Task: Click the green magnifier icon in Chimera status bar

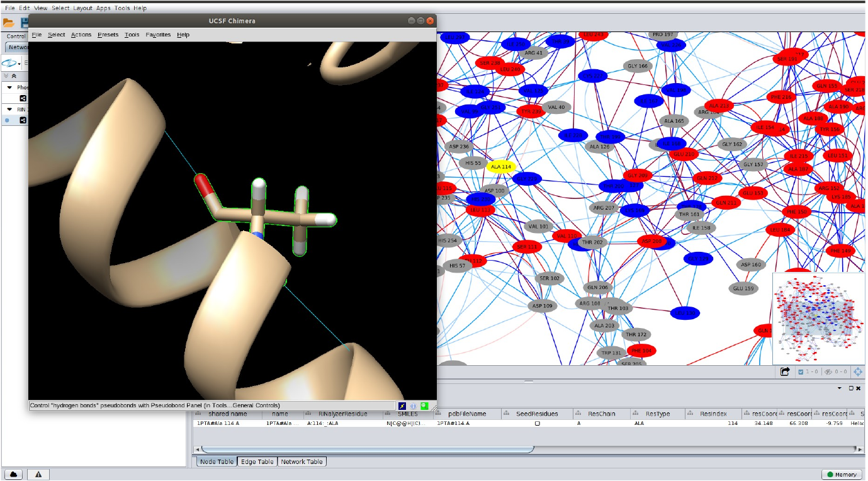Action: 424,406
